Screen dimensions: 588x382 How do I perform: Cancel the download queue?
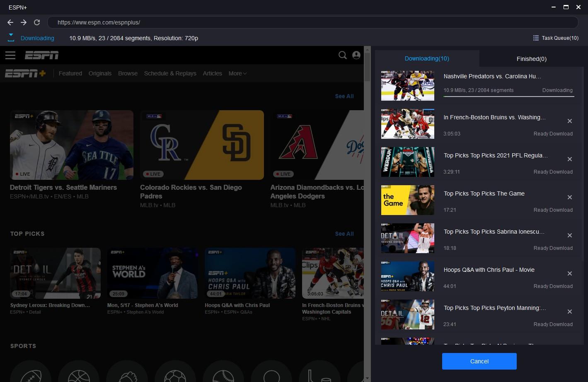(479, 361)
